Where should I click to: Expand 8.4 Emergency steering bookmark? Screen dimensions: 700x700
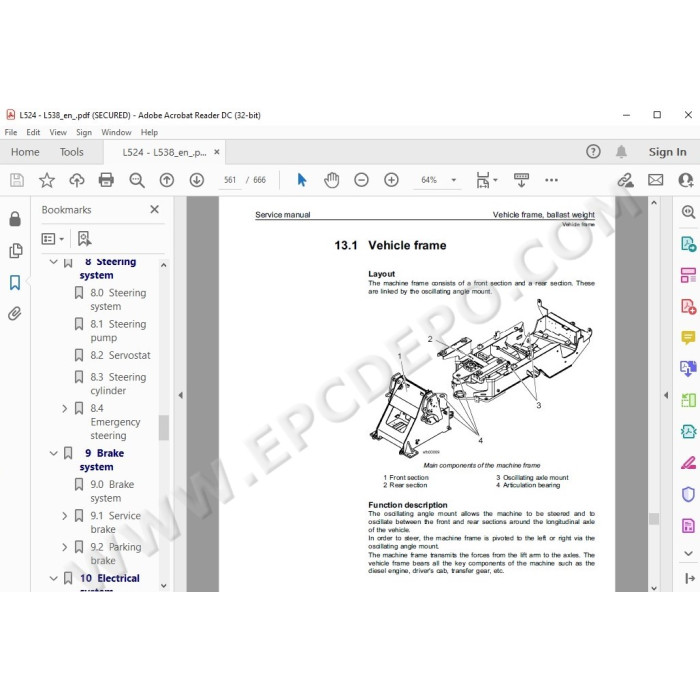[x=65, y=408]
